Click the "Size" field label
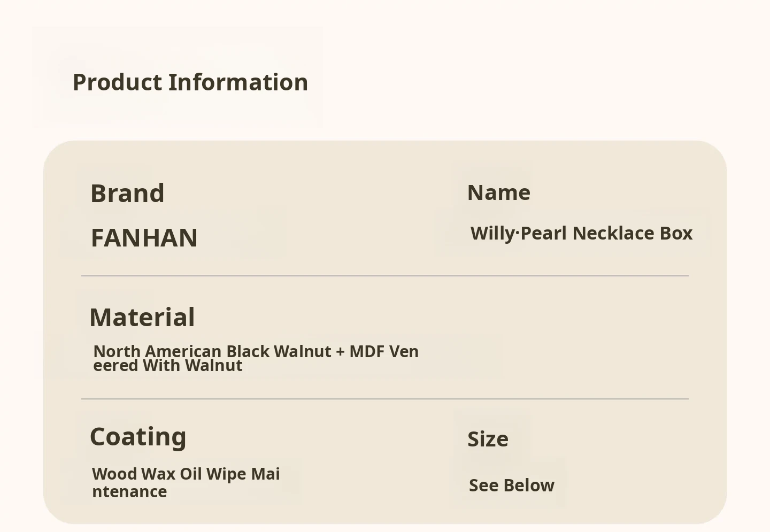 [488, 439]
